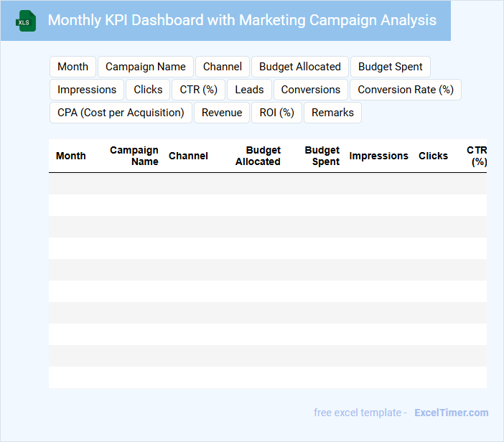Viewport: 504px width, 442px height.
Task: Select the Campaign Name tag
Action: (x=145, y=67)
